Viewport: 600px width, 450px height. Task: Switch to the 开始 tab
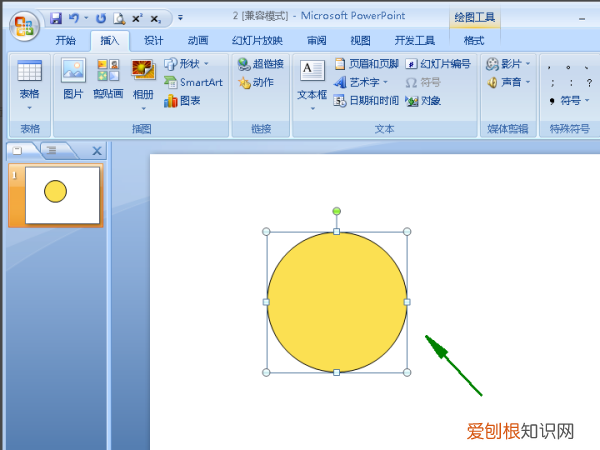(65, 40)
